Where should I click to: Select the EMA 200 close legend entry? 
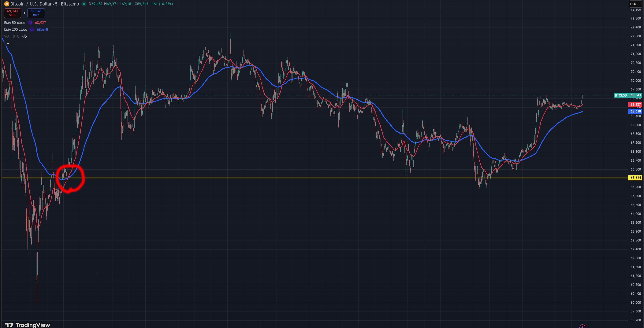coord(16,29)
